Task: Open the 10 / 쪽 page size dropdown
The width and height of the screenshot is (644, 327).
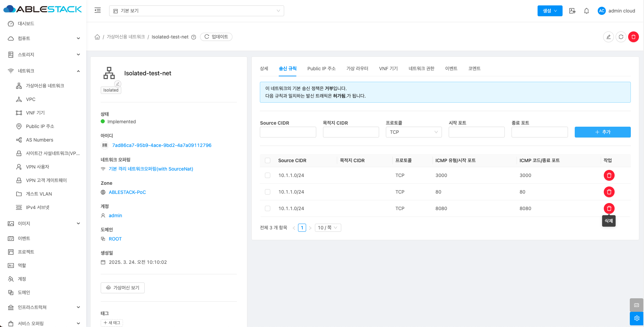Action: click(327, 228)
